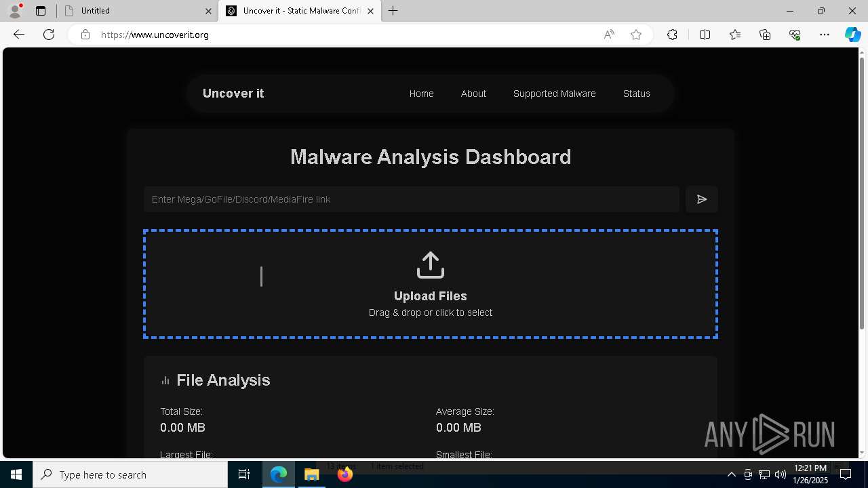This screenshot has height=488, width=868.
Task: Open the Copilot sidebar icon
Action: (x=852, y=35)
